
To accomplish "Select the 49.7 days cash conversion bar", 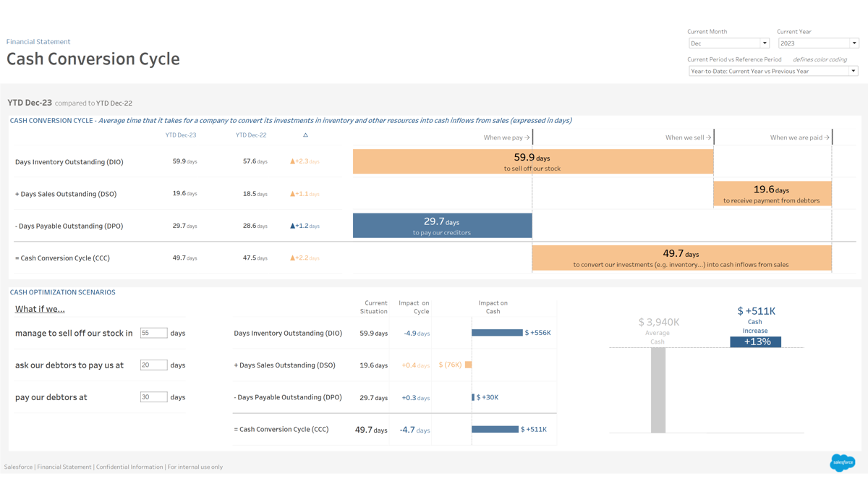I will [x=681, y=258].
